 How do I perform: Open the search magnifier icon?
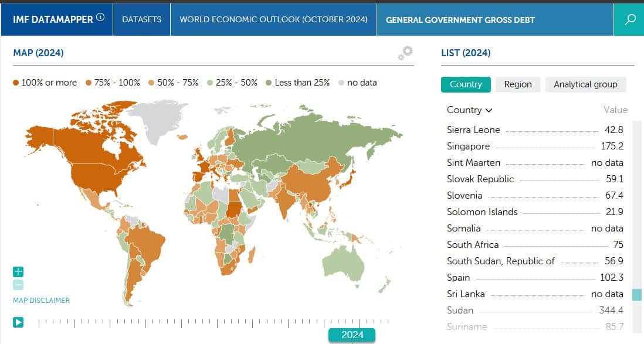[x=630, y=19]
